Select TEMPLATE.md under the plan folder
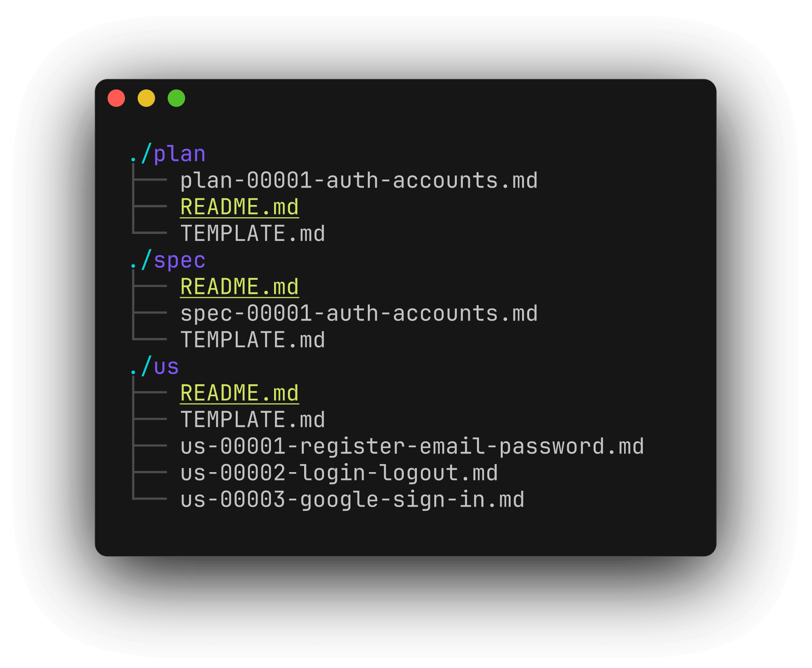This screenshot has height=668, width=812. [x=253, y=233]
